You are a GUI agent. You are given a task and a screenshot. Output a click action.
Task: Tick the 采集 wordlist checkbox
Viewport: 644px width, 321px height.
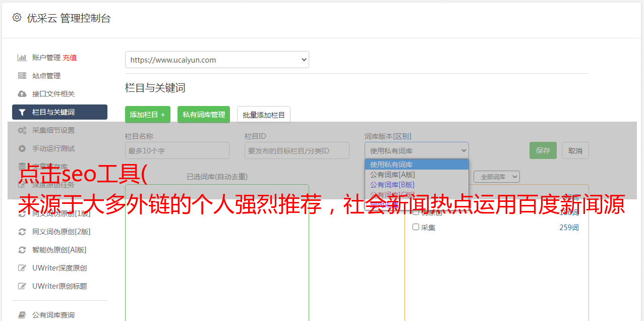416,227
